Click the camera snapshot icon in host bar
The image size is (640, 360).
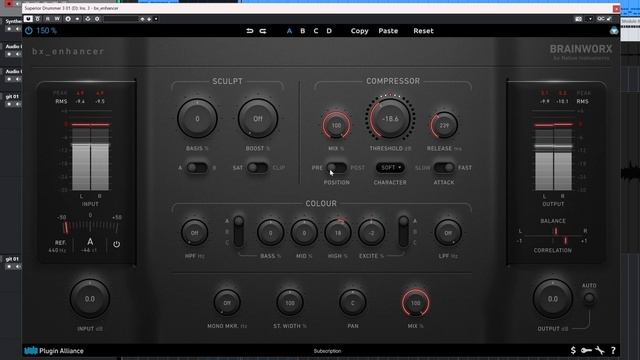(578, 19)
